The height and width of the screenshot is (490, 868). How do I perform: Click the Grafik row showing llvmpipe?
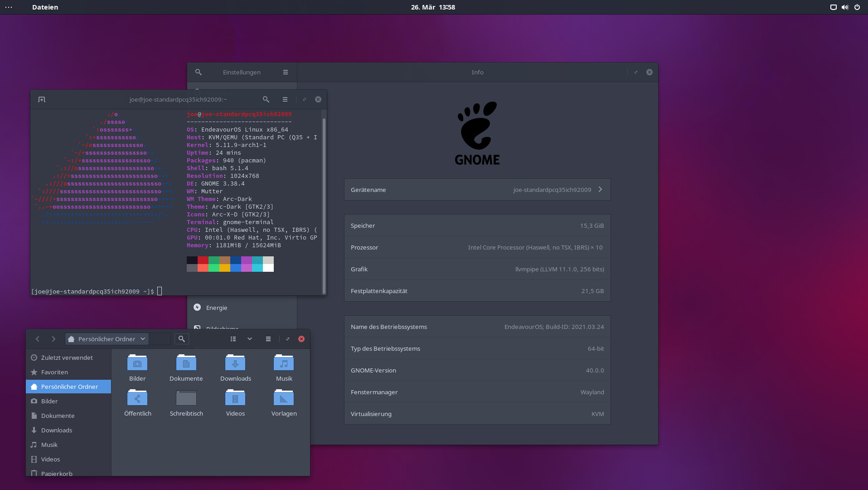click(x=477, y=269)
